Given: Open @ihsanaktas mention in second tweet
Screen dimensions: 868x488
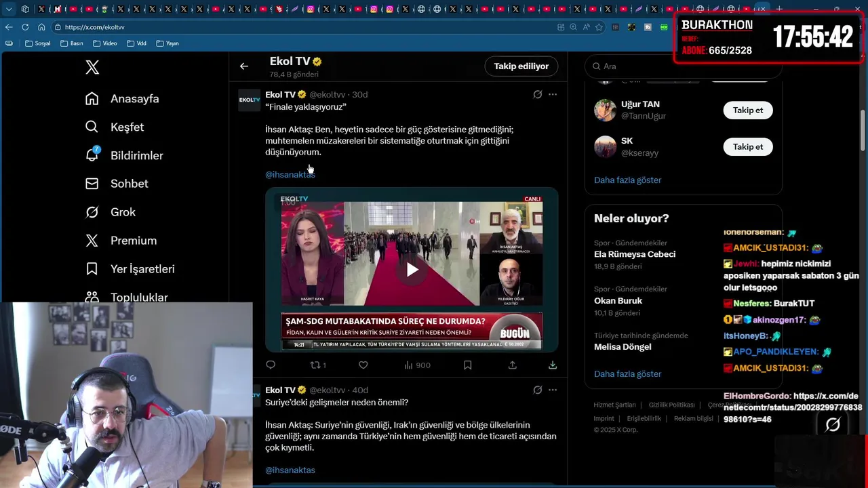Looking at the screenshot, I should (290, 470).
